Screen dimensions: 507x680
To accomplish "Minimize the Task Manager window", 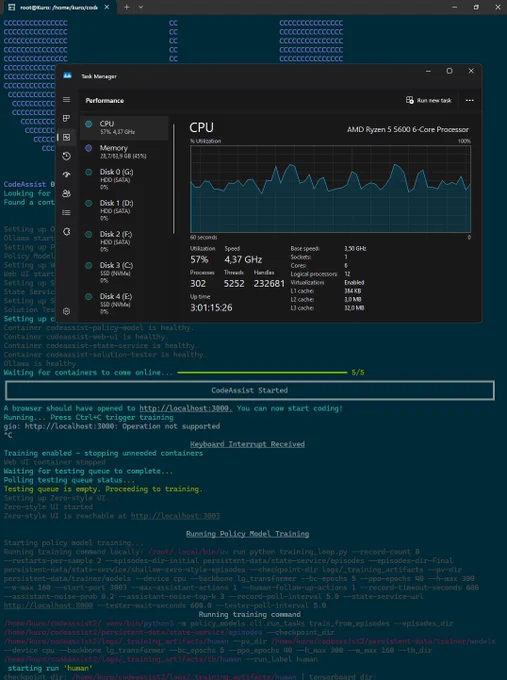I will 428,71.
